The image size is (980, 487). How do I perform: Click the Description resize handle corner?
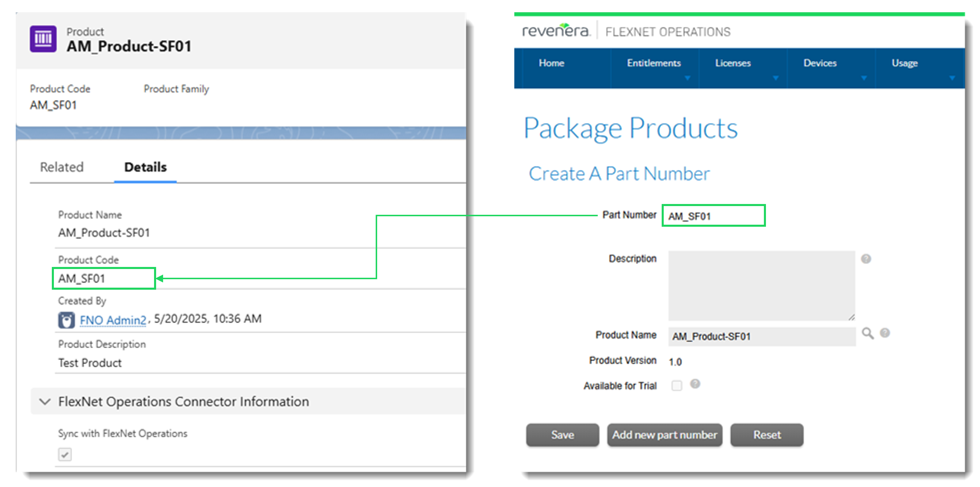pyautogui.click(x=851, y=317)
